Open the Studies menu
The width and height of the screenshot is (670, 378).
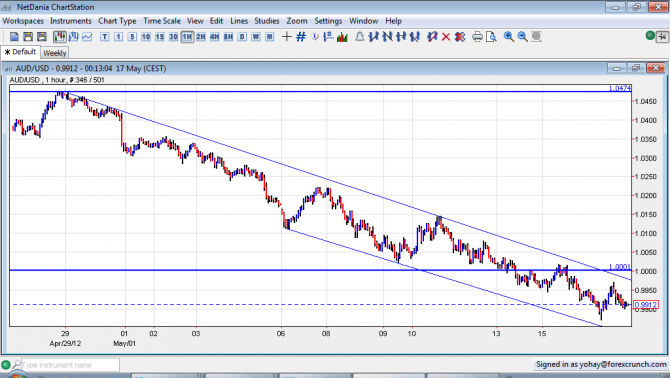coord(267,21)
